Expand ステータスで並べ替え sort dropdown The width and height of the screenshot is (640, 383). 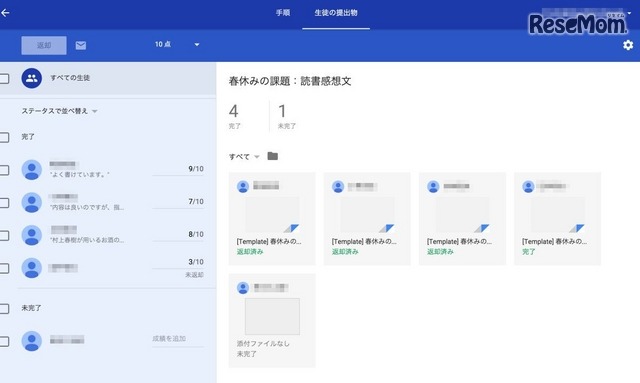pyautogui.click(x=59, y=111)
